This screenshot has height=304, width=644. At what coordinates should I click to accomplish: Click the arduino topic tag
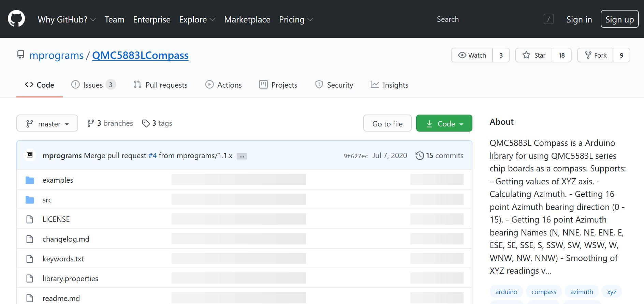(506, 292)
